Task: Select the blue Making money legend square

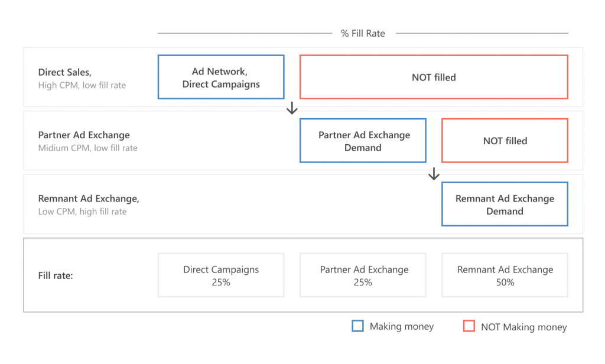Action: (x=357, y=326)
